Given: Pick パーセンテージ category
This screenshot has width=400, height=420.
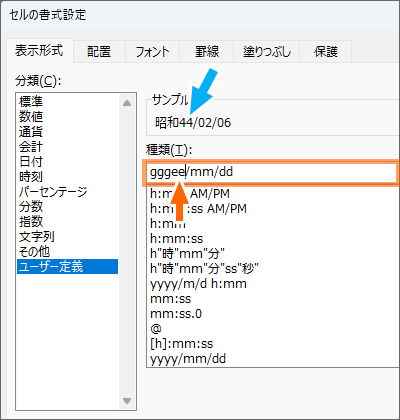Looking at the screenshot, I should coord(67,191).
